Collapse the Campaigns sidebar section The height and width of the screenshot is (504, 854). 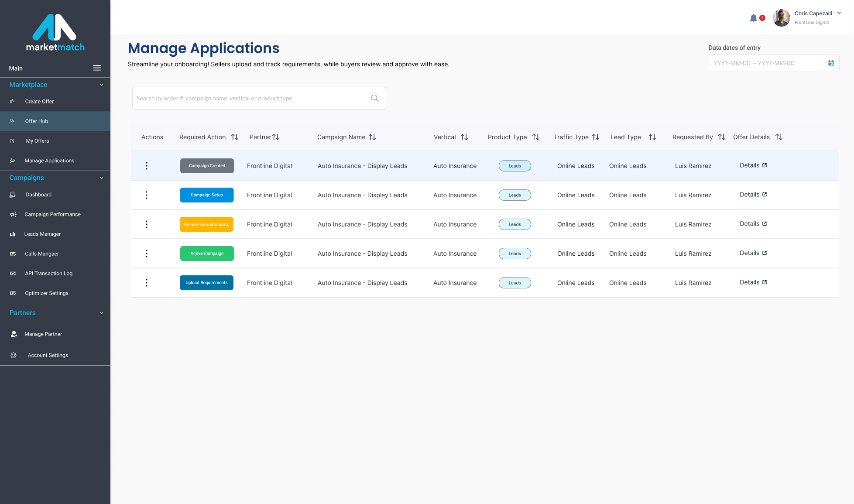[x=101, y=178]
